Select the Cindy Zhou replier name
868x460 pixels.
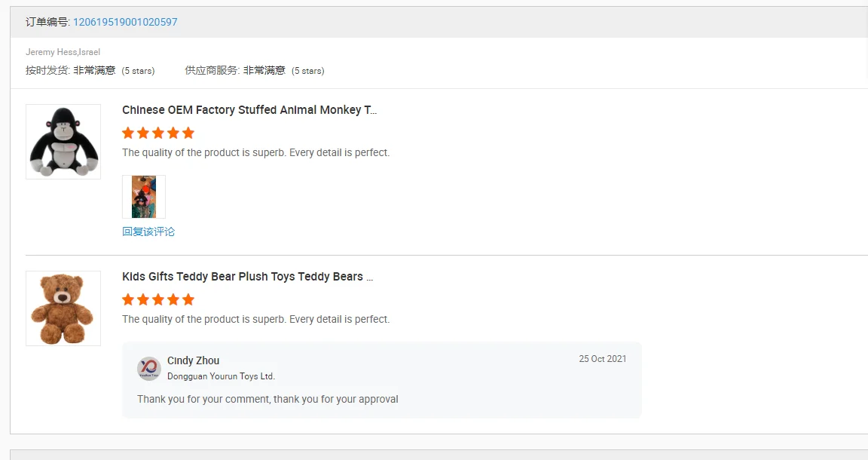(194, 360)
